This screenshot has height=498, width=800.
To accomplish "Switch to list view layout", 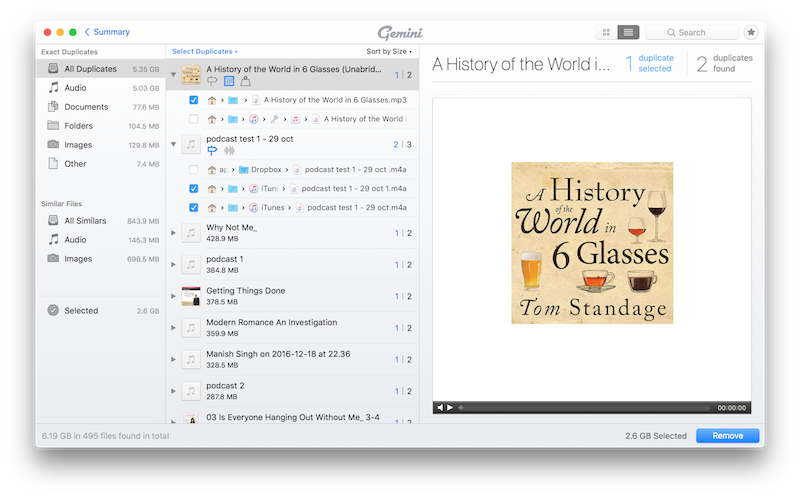I will click(x=628, y=32).
